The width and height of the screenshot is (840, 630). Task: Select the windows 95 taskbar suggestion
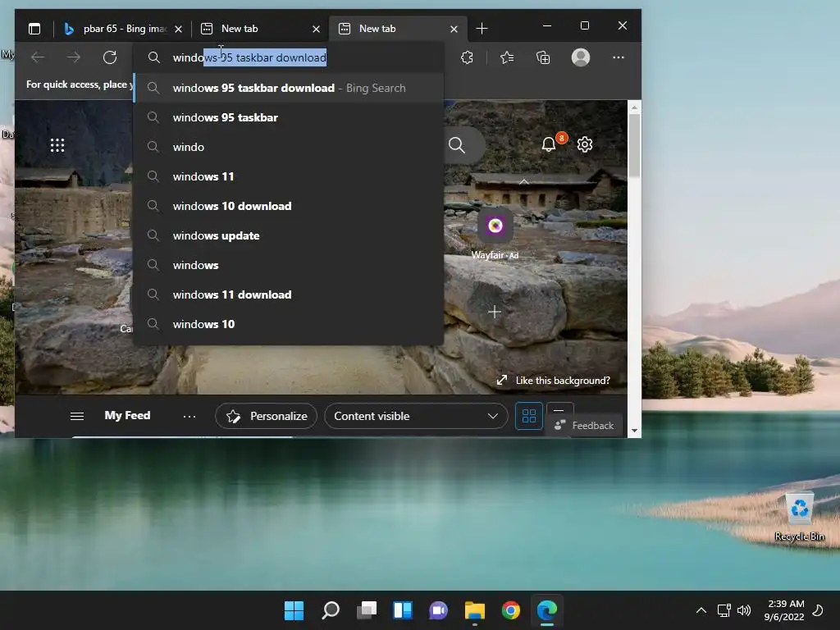[x=289, y=117]
